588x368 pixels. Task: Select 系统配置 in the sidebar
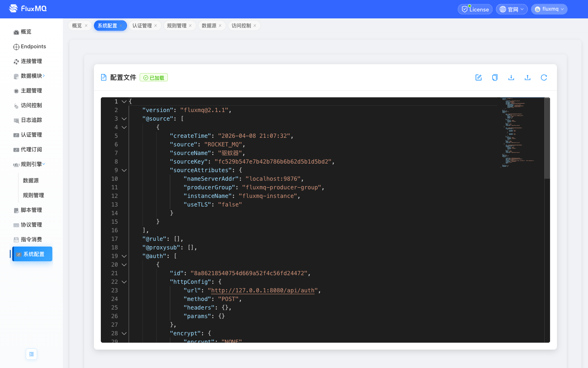pos(32,254)
